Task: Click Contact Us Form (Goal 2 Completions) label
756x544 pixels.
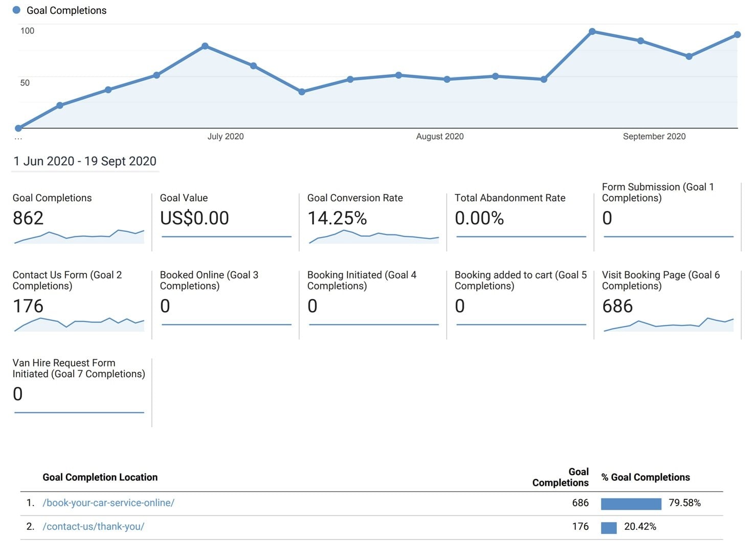Action: tap(68, 280)
